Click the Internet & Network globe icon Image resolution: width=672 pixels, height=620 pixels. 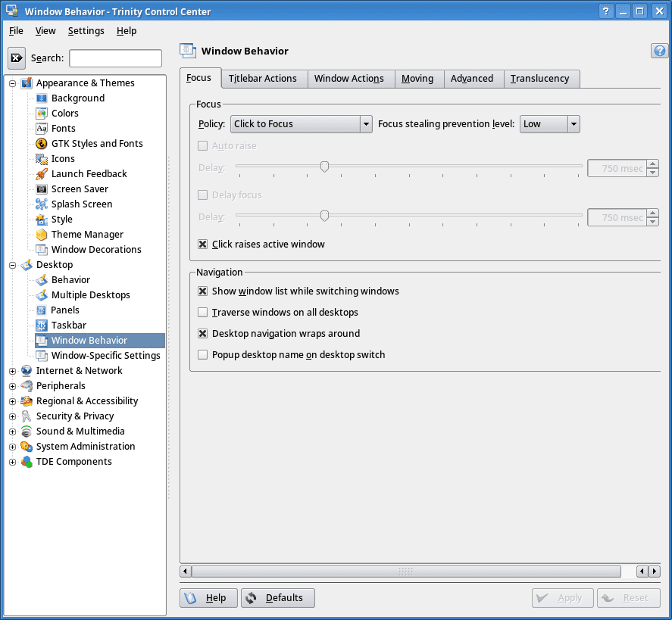click(27, 371)
